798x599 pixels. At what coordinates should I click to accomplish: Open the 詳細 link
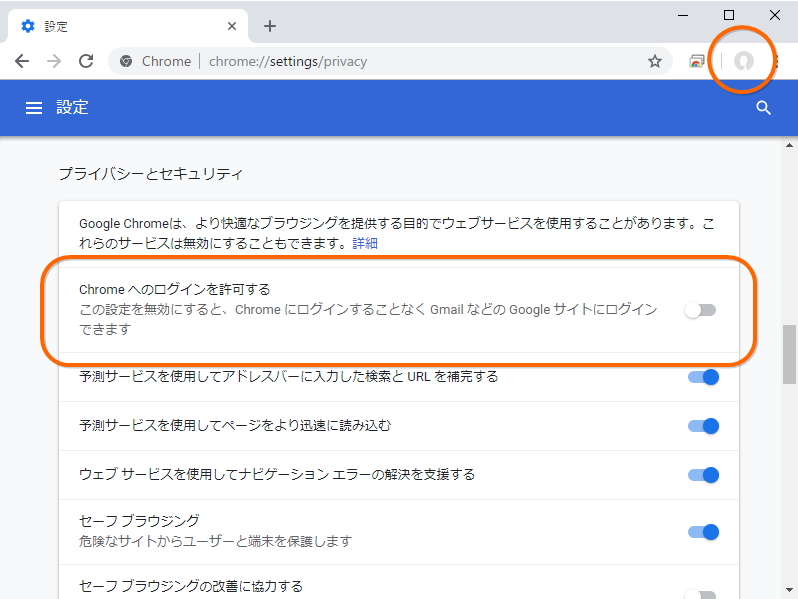coord(365,243)
